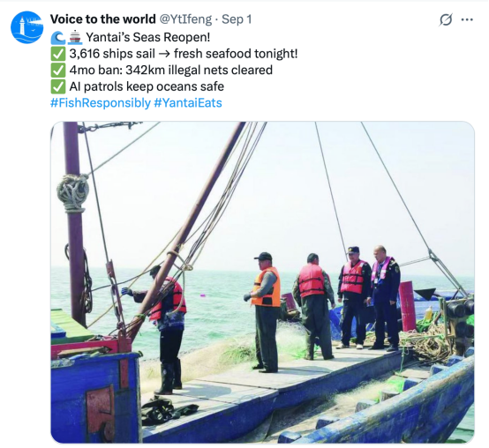Follow the #FishResponsibly hashtag
Image resolution: width=489 pixels, height=448 pixels.
tap(101, 103)
